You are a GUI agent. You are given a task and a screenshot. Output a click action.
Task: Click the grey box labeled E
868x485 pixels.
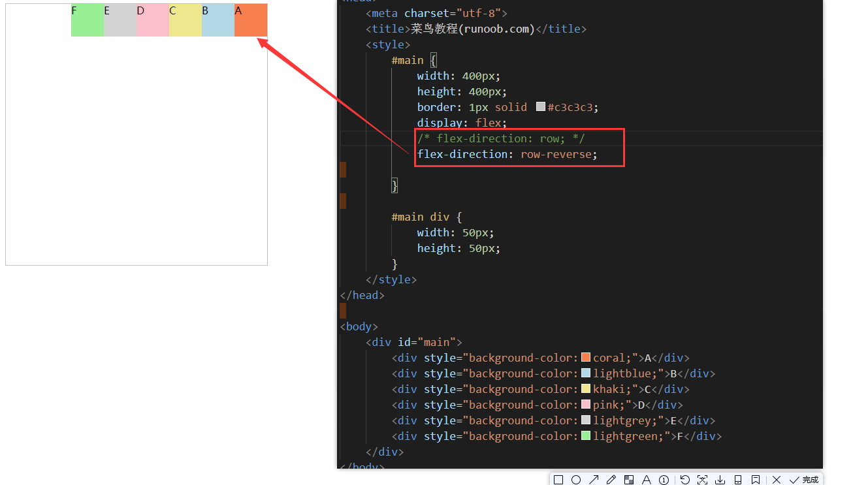[x=120, y=20]
